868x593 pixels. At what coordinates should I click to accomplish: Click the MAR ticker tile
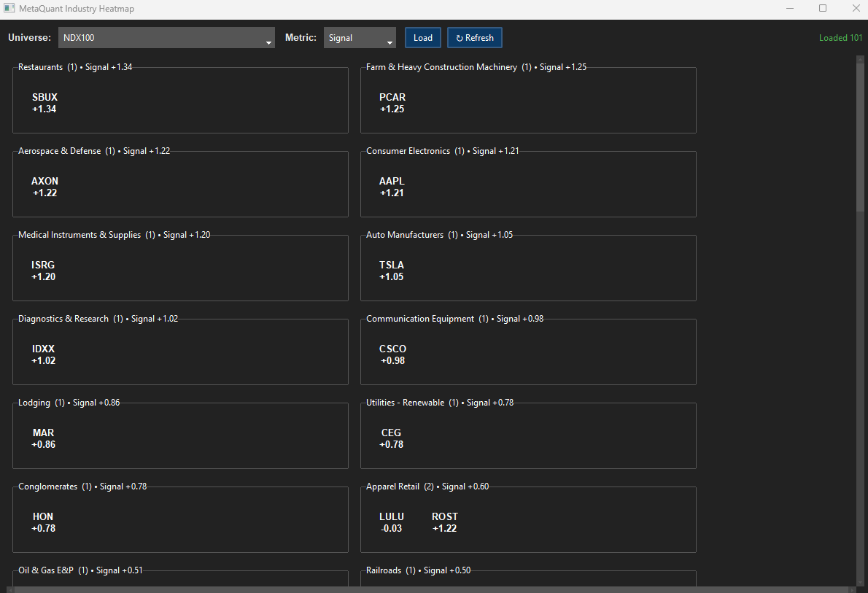(x=43, y=438)
